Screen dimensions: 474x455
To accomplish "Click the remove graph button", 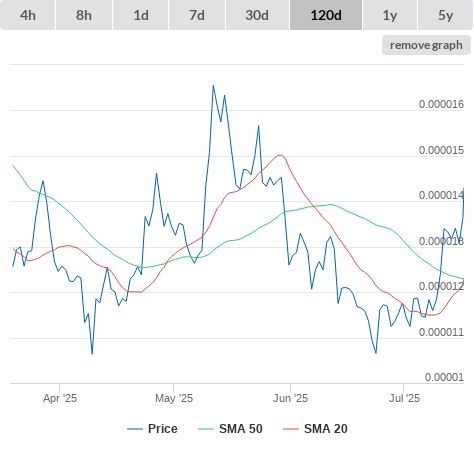I will pyautogui.click(x=426, y=45).
